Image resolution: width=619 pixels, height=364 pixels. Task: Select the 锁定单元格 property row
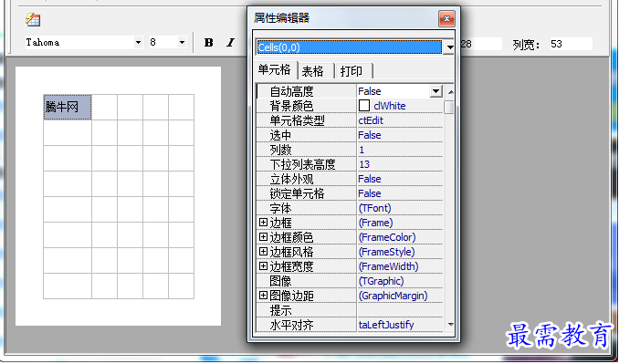350,193
